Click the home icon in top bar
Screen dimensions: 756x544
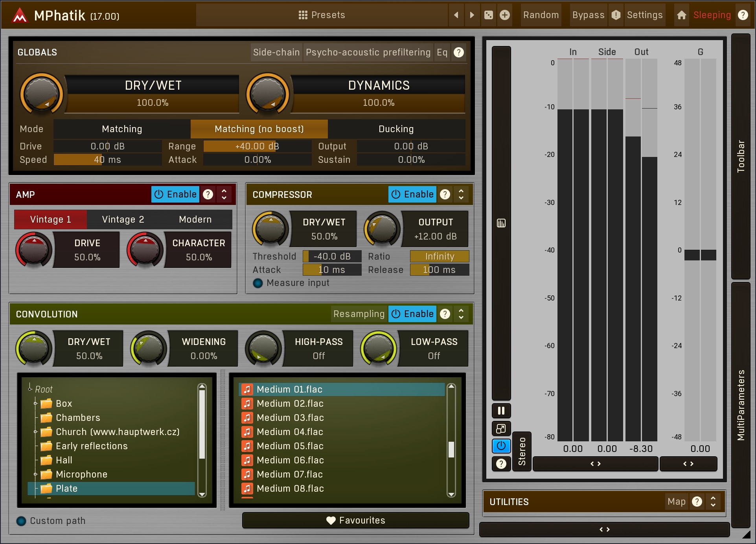(x=682, y=15)
